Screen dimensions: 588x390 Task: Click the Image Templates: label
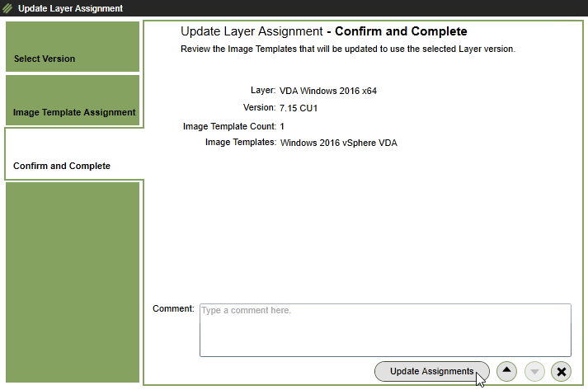pyautogui.click(x=240, y=142)
